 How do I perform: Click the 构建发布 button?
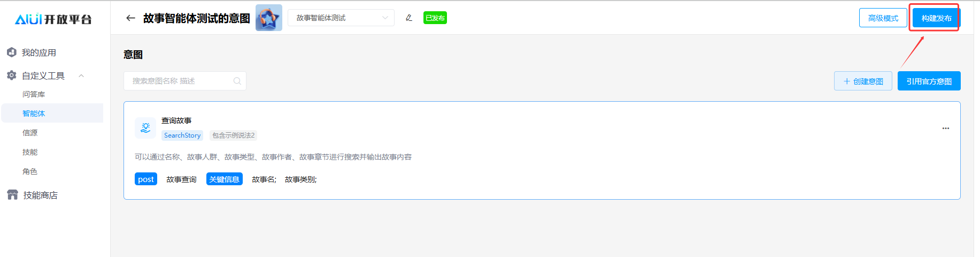click(936, 18)
